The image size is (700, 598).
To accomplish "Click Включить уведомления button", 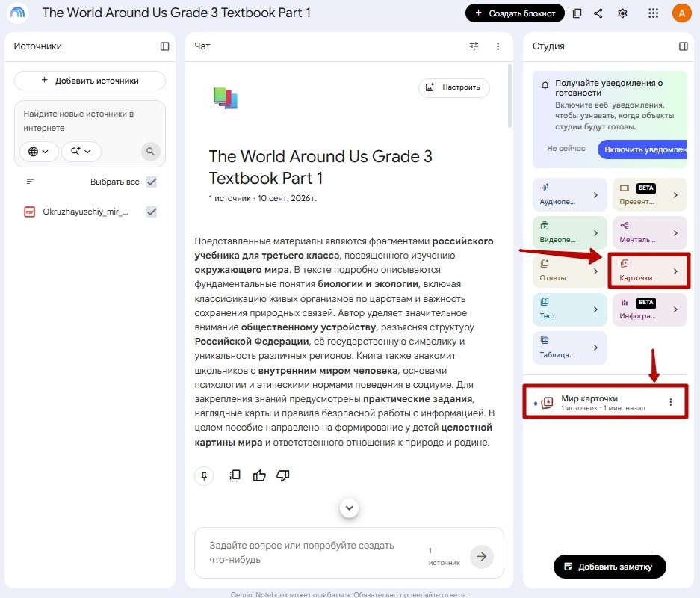I will click(x=643, y=149).
